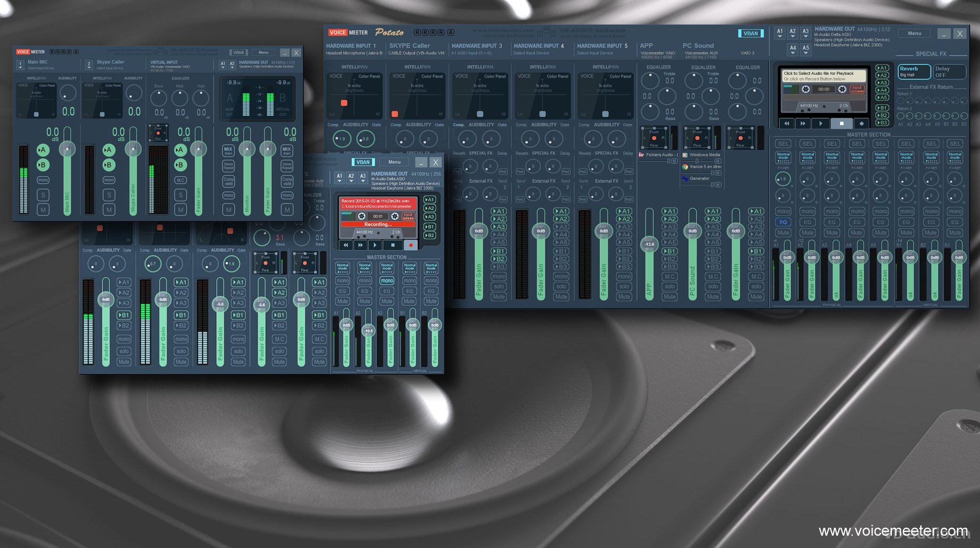Mute the Main MIC channel
The width and height of the screenshot is (980, 548).
[x=43, y=210]
